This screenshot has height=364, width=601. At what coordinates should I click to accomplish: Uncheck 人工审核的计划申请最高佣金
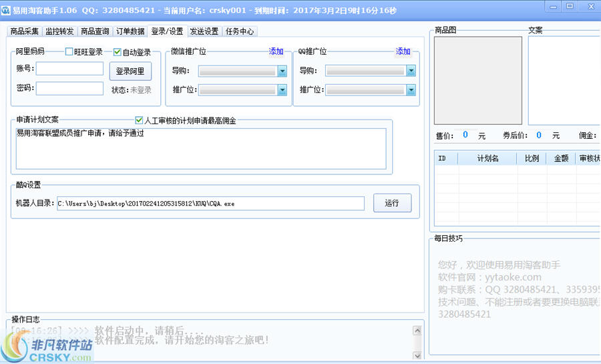tap(139, 120)
